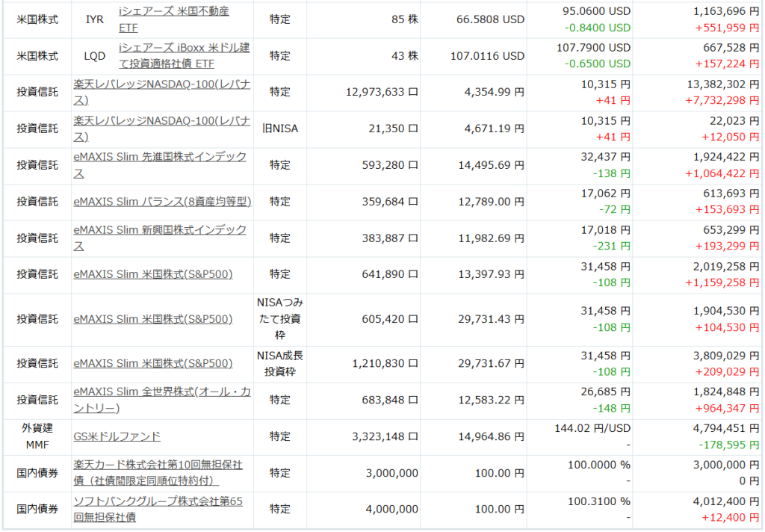Viewport: 765px width, 532px height.
Task: Select the +551,959 円 profit value
Action: coord(728,28)
